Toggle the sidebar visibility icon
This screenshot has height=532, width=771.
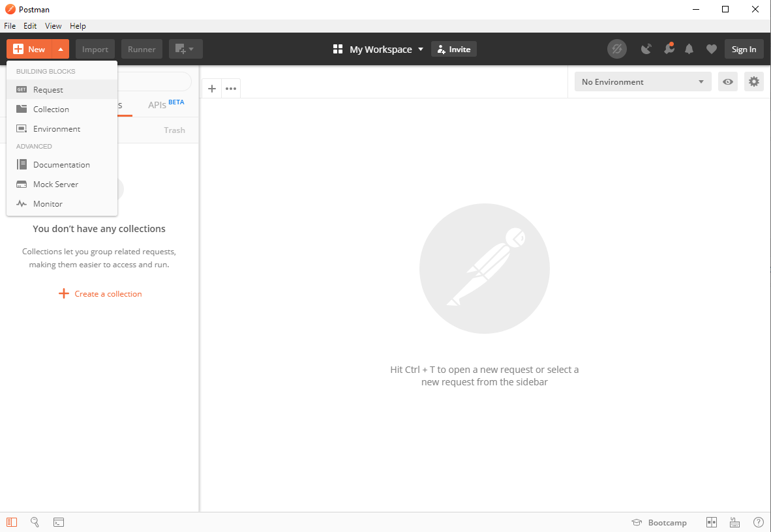click(x=12, y=522)
